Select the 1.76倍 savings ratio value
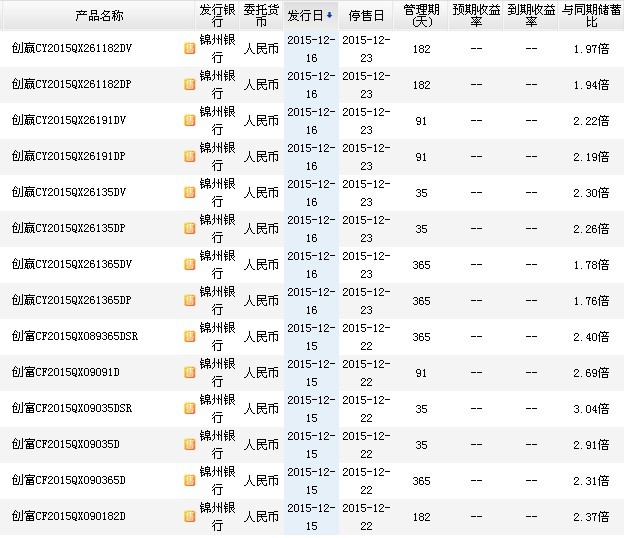 (x=591, y=301)
